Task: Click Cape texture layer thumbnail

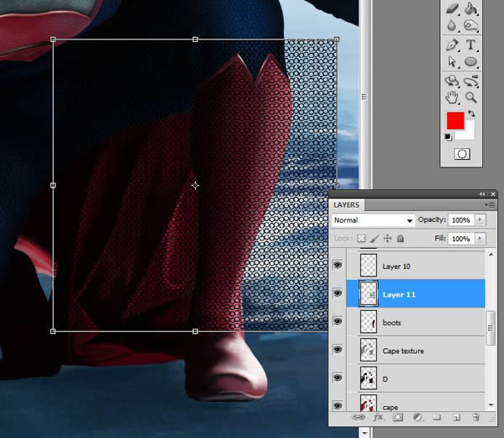Action: pyautogui.click(x=369, y=350)
